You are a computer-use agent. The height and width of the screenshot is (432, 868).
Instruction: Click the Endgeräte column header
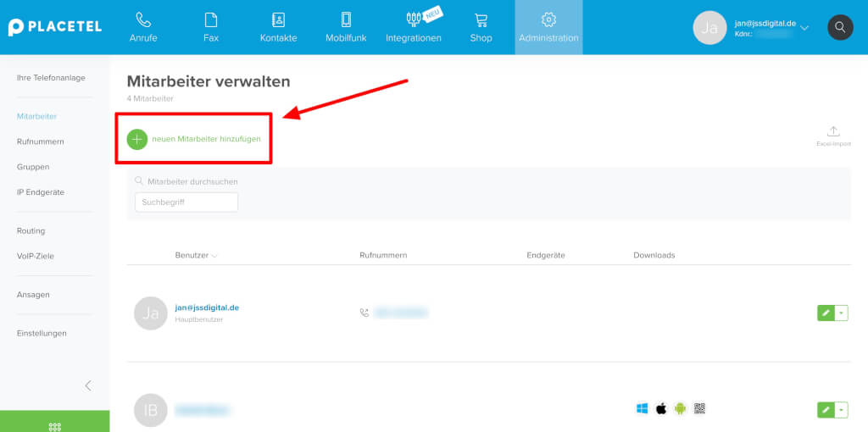click(546, 255)
